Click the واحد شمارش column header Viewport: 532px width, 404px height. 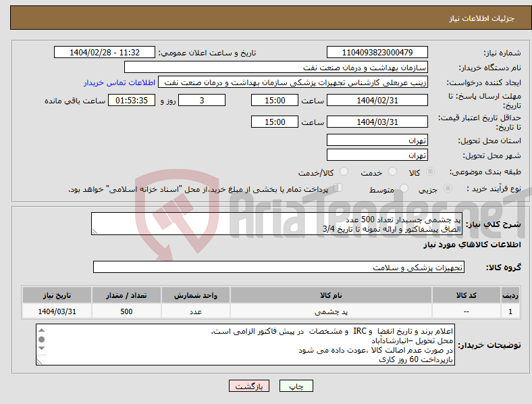coord(196,295)
